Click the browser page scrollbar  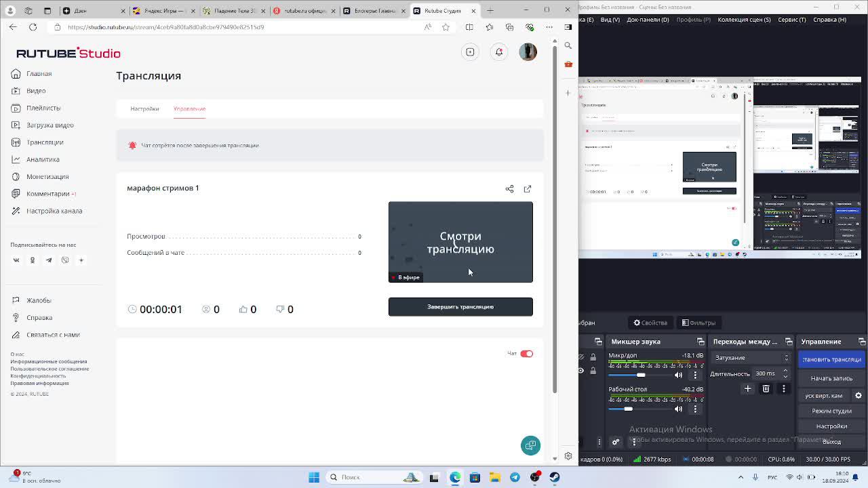point(555,219)
